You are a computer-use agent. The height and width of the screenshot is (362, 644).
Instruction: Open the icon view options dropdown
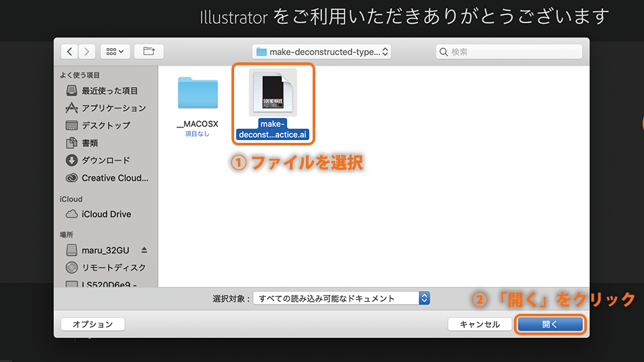coord(115,52)
